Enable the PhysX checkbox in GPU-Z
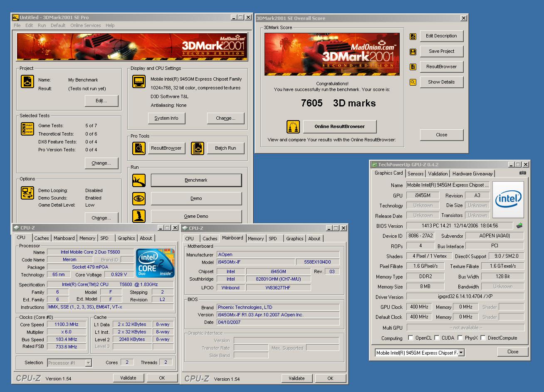This screenshot has height=392, width=544. click(460, 338)
